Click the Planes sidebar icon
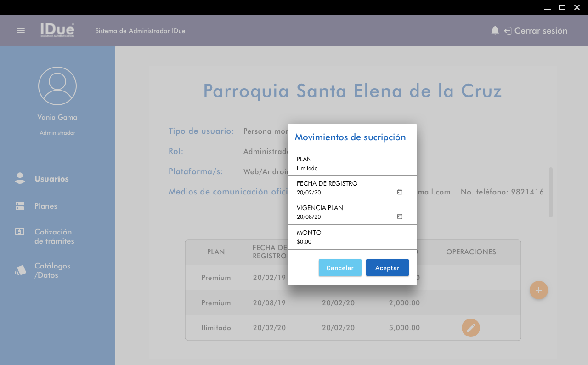588x365 pixels. tap(20, 206)
